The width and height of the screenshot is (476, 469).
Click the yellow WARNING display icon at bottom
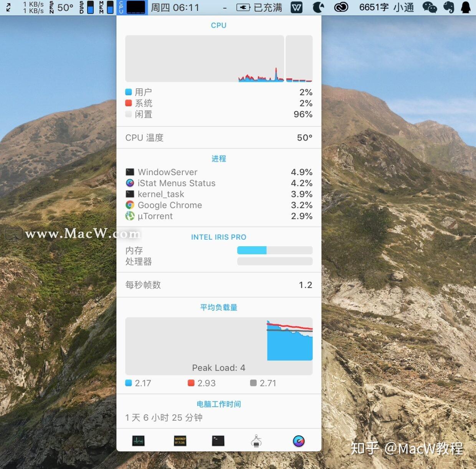180,441
